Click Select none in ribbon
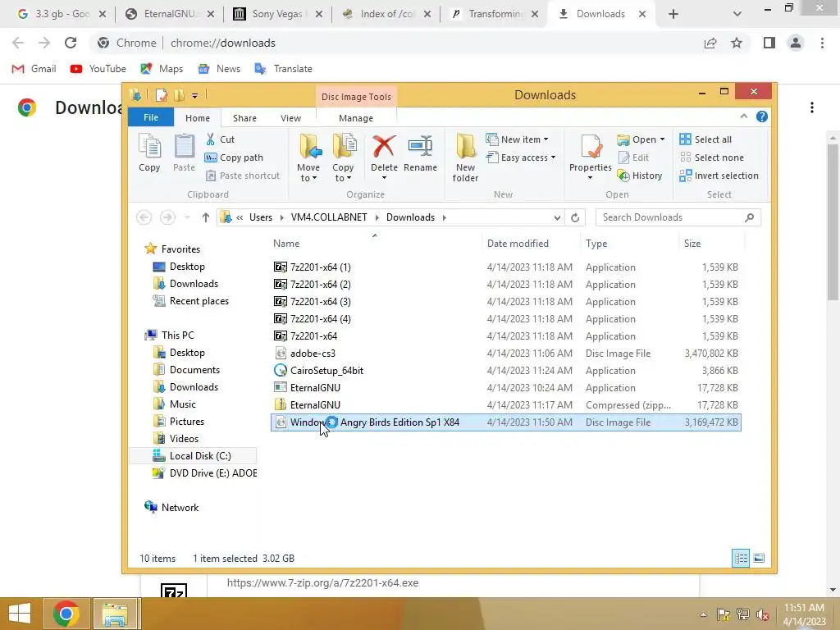The image size is (840, 630). click(711, 157)
